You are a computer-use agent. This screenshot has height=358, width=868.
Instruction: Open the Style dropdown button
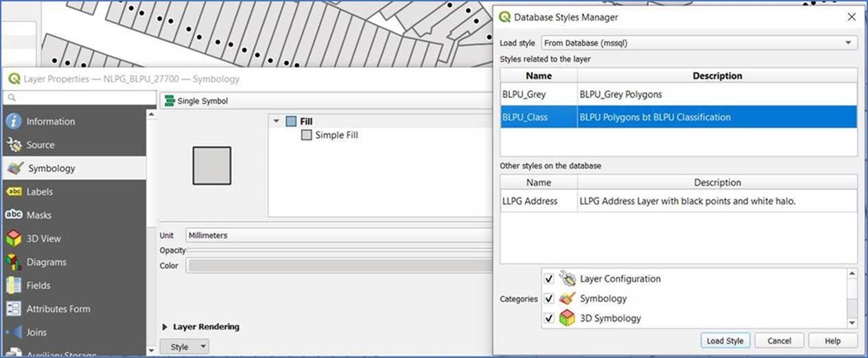pyautogui.click(x=184, y=347)
